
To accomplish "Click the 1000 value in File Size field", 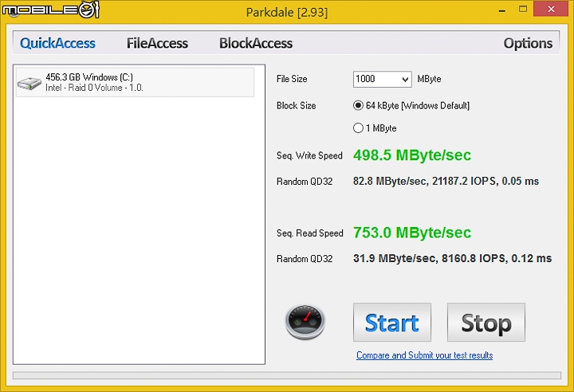I will tap(365, 79).
